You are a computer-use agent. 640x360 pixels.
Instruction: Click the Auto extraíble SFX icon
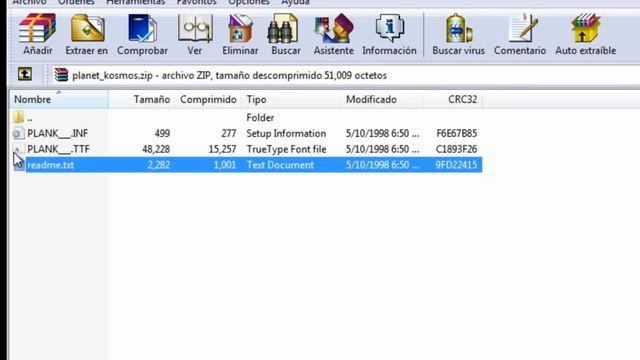click(x=585, y=29)
